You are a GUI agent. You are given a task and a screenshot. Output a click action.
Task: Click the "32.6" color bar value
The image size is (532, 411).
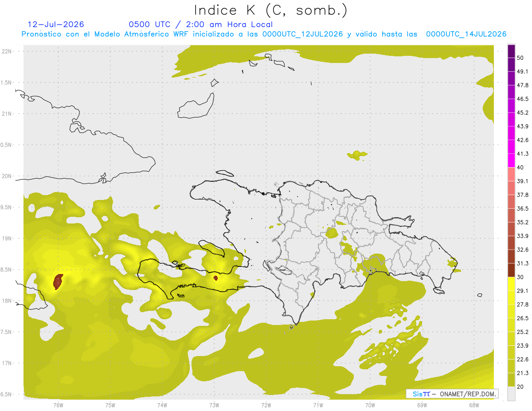[523, 250]
